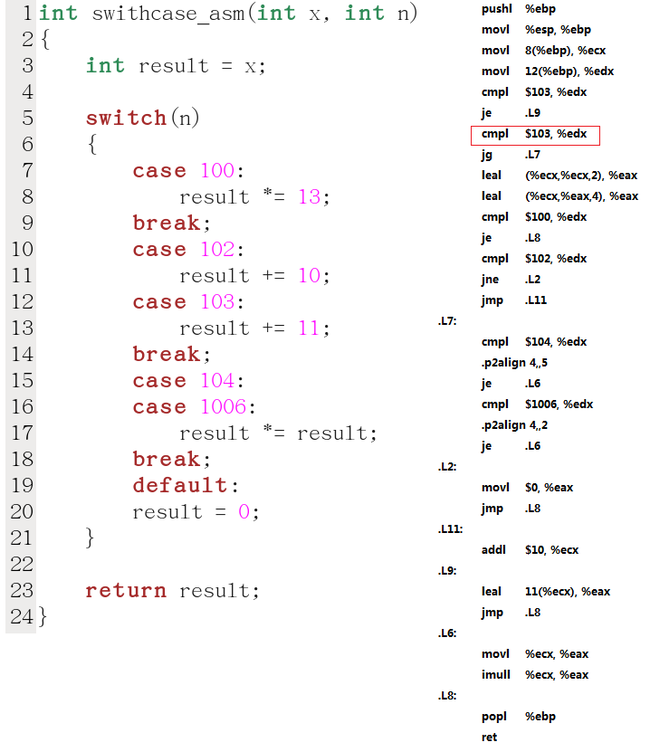This screenshot has width=650, height=752.
Task: Click line number 24 in gutter
Action: point(22,617)
